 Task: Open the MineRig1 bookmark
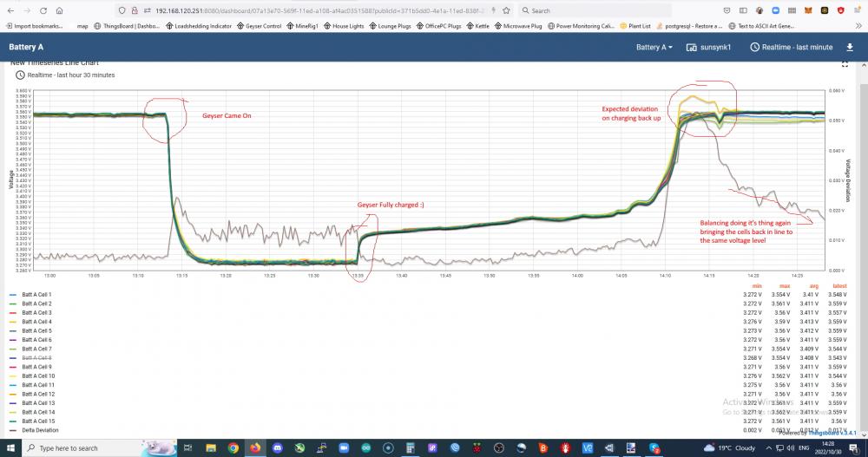point(302,26)
